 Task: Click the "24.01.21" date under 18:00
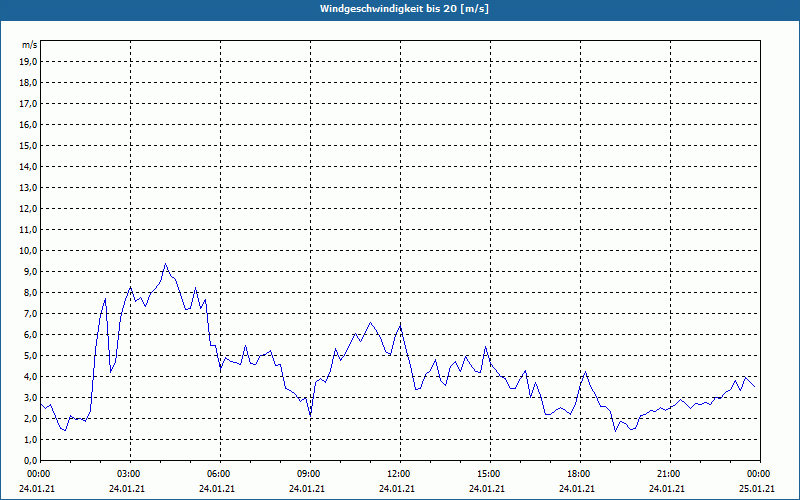pyautogui.click(x=577, y=488)
